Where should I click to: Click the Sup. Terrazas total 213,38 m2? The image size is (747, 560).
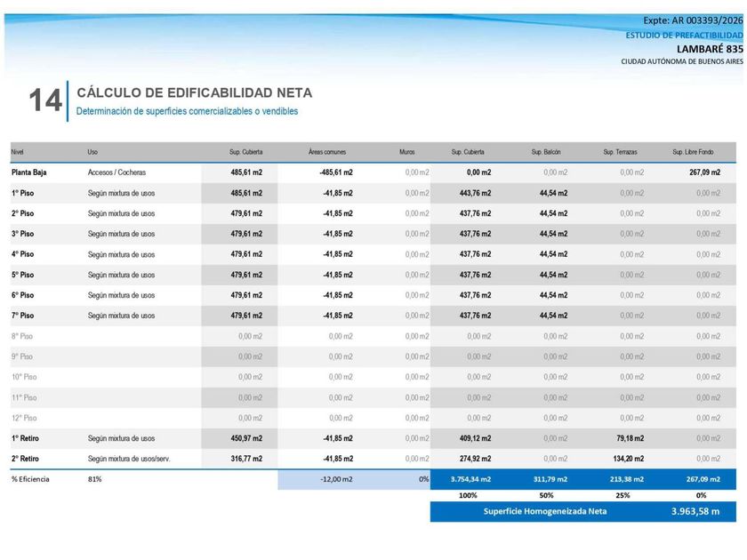[x=626, y=479]
